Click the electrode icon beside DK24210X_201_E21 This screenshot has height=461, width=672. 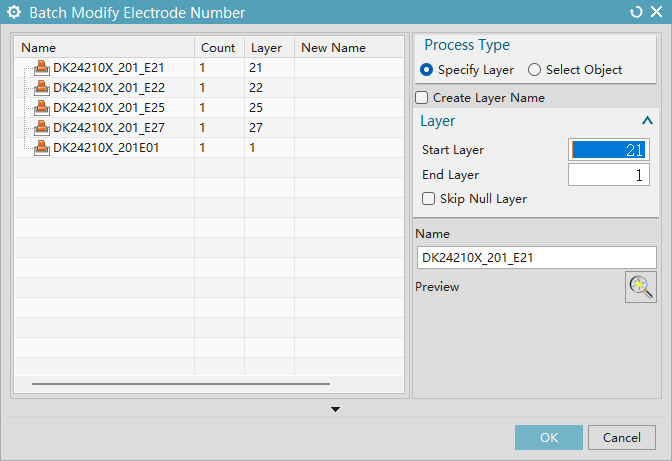coord(42,68)
